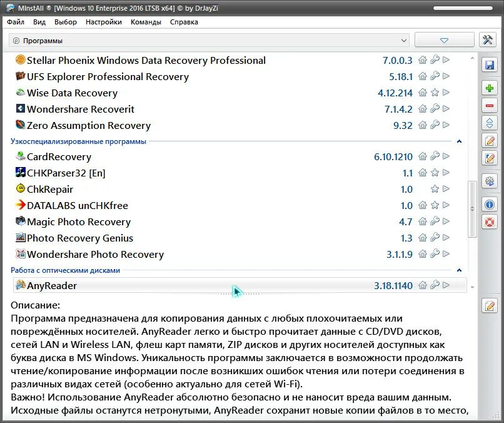Image resolution: width=504 pixels, height=423 pixels.
Task: Select Wondershare Recoverit entry
Action: (81, 109)
